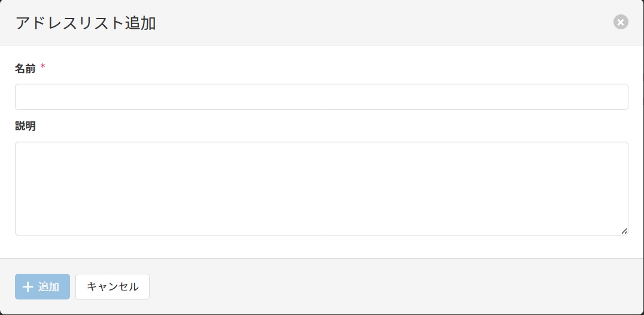Screen dimensions: 644x315
Task: Grab the 説明 textarea resize handle
Action: click(x=624, y=231)
